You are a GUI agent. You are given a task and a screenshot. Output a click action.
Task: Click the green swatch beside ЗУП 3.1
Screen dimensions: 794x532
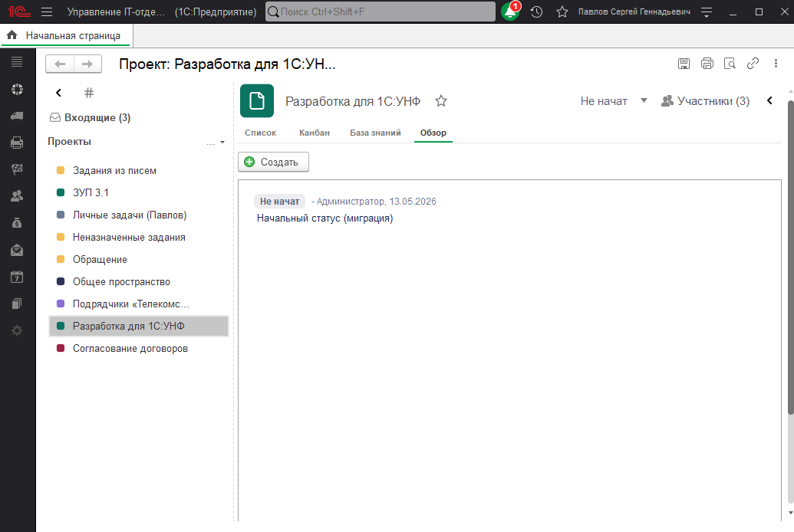click(61, 193)
